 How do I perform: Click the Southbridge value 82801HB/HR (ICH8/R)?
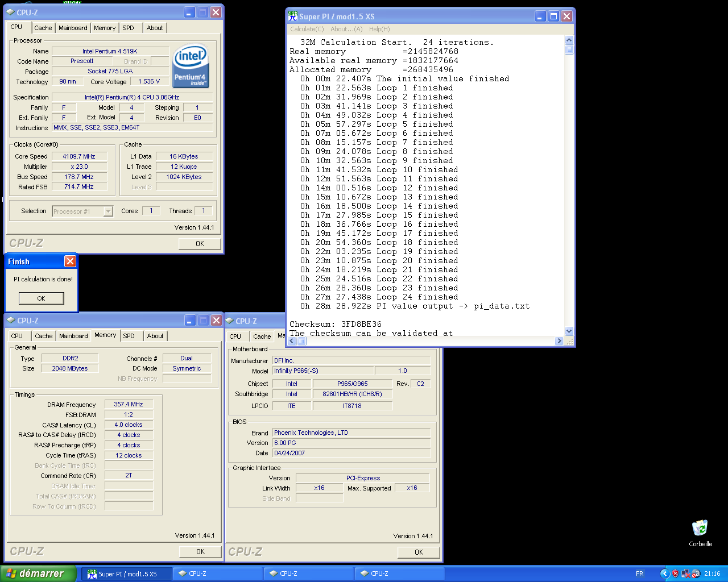click(x=353, y=394)
